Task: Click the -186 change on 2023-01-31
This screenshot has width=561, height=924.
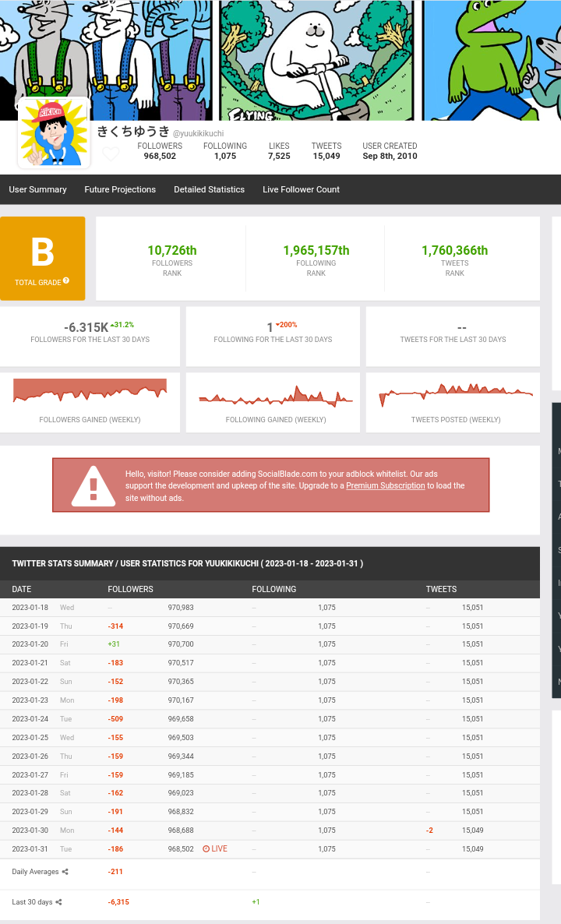Action: tap(115, 849)
